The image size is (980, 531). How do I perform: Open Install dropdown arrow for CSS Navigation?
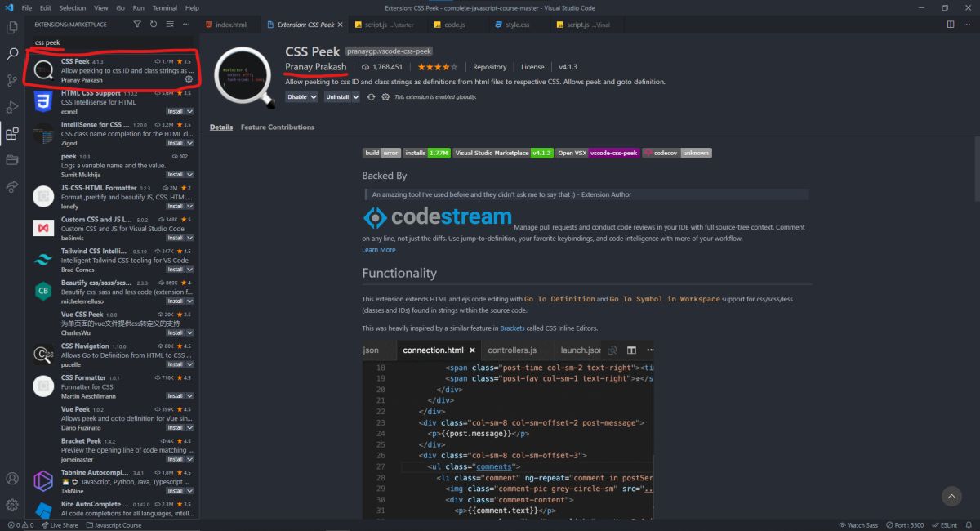pyautogui.click(x=190, y=364)
